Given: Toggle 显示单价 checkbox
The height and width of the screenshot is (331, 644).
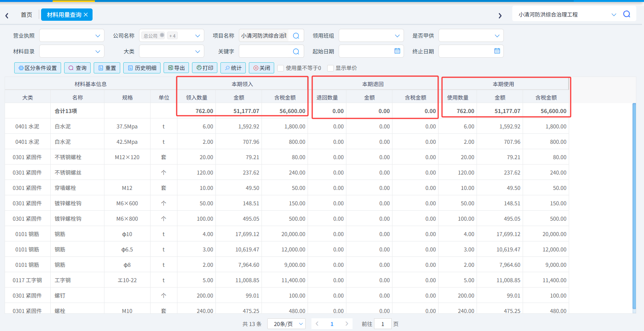Looking at the screenshot, I should pos(330,68).
